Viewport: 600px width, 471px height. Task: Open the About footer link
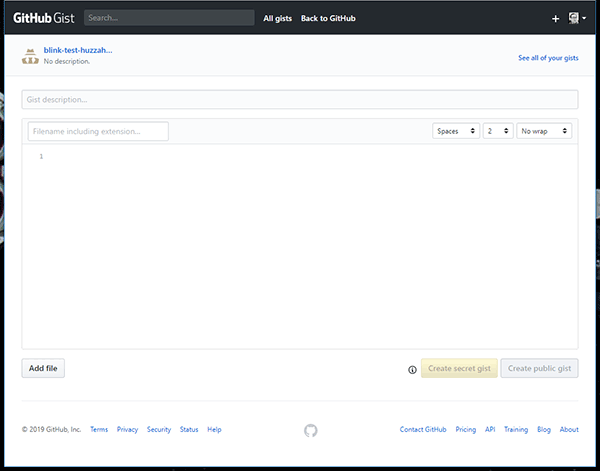(x=569, y=429)
